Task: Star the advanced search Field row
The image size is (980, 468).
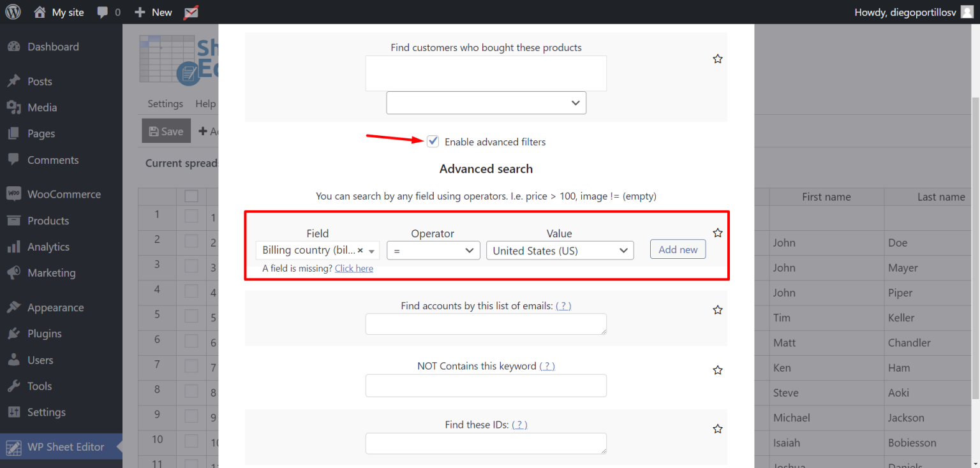Action: tap(718, 233)
